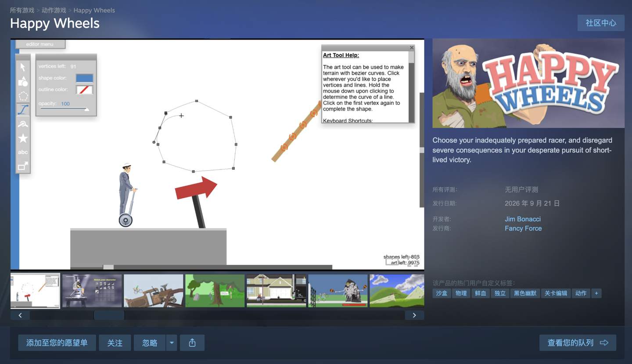Open the 社区中心 button
This screenshot has height=364, width=632.
601,23
